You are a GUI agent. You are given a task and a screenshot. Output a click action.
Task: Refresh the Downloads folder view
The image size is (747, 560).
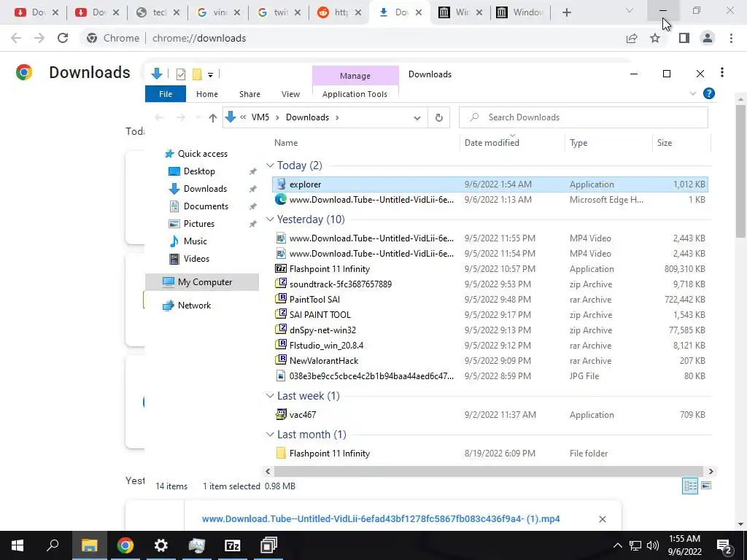pos(438,117)
